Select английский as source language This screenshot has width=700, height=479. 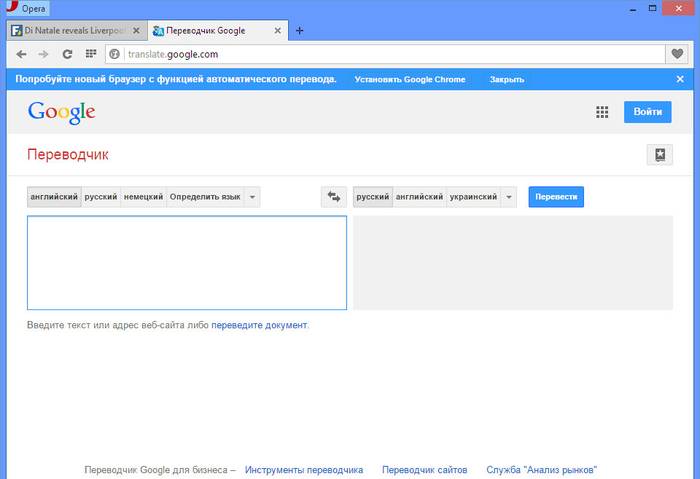tap(54, 197)
